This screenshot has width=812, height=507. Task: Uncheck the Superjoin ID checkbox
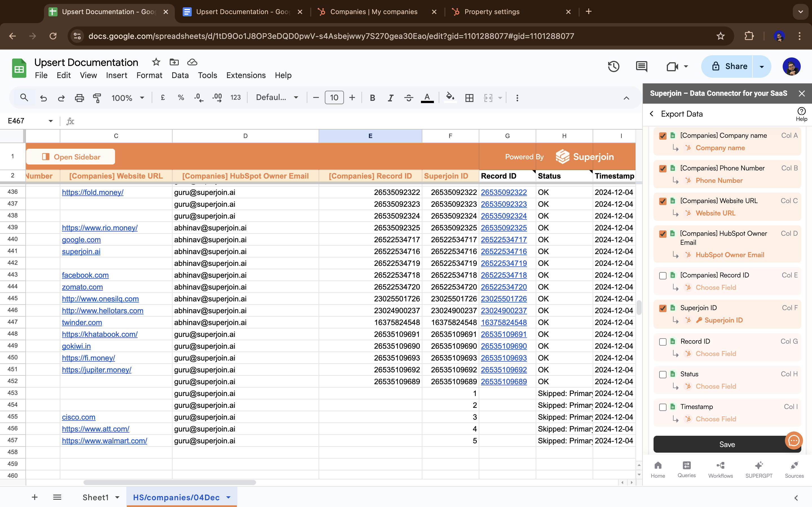pos(663,308)
